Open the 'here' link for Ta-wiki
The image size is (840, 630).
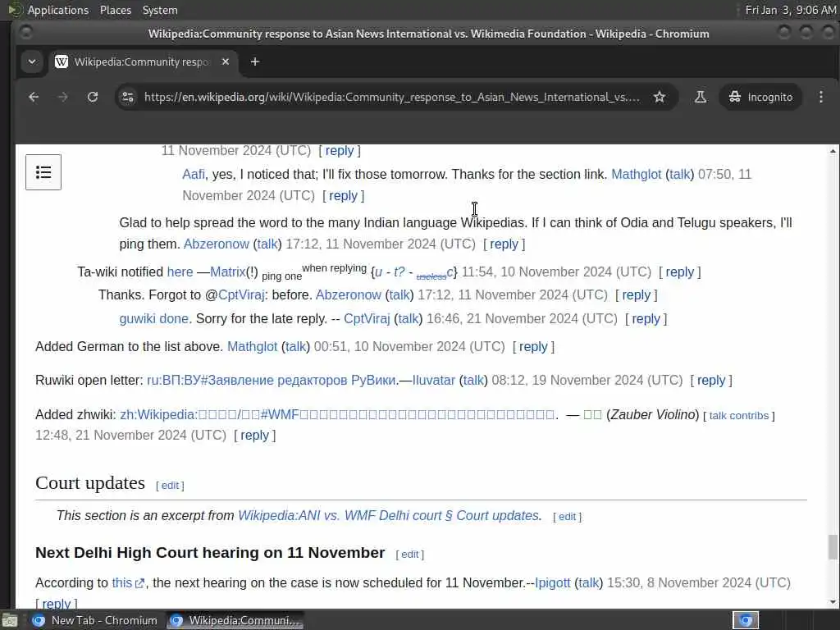point(180,272)
